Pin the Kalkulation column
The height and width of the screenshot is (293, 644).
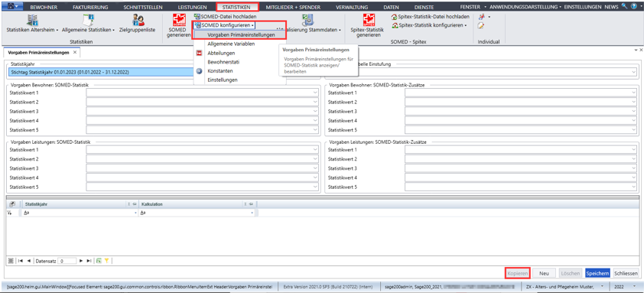251,203
